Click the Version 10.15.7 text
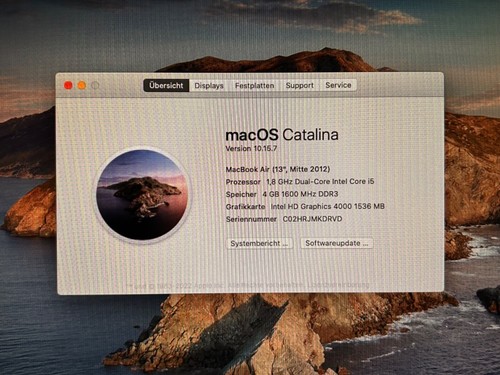This screenshot has height=375, width=500. point(251,148)
